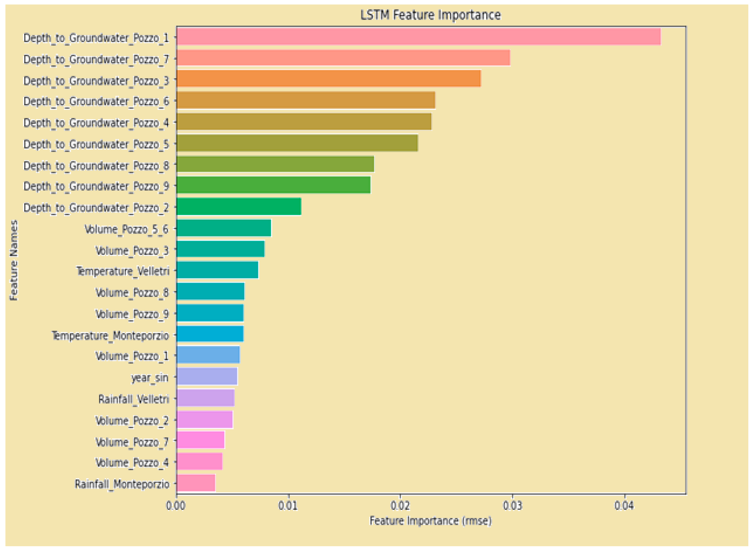Click the Temperature_Monteporzio blue bar
The height and width of the screenshot is (552, 756).
pos(210,334)
